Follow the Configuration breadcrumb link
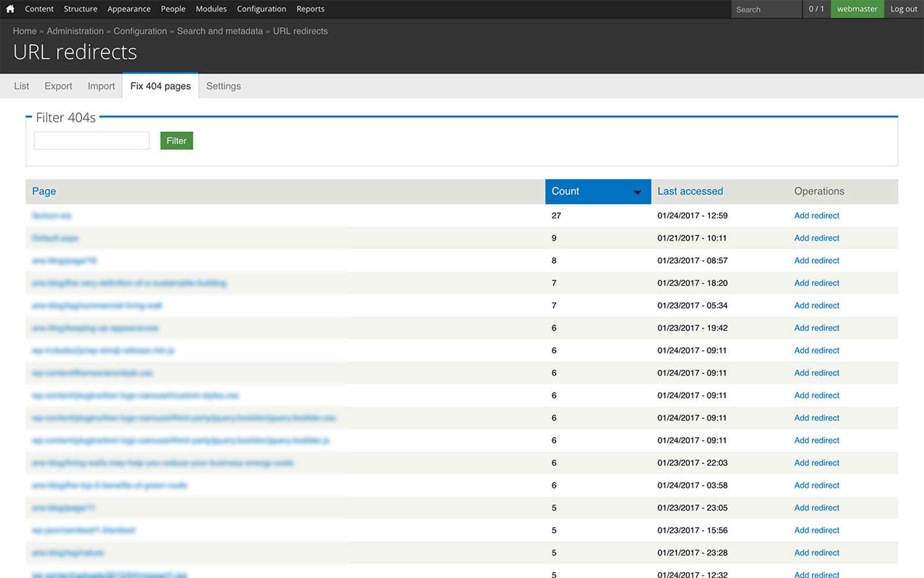This screenshot has width=924, height=578. (140, 31)
